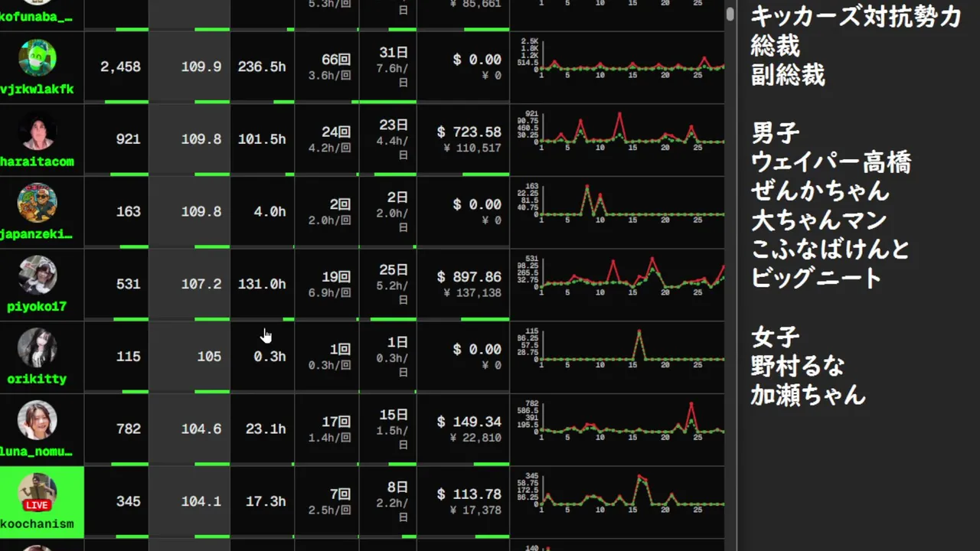
Task: Select the 23.1h hours cell
Action: coord(262,429)
